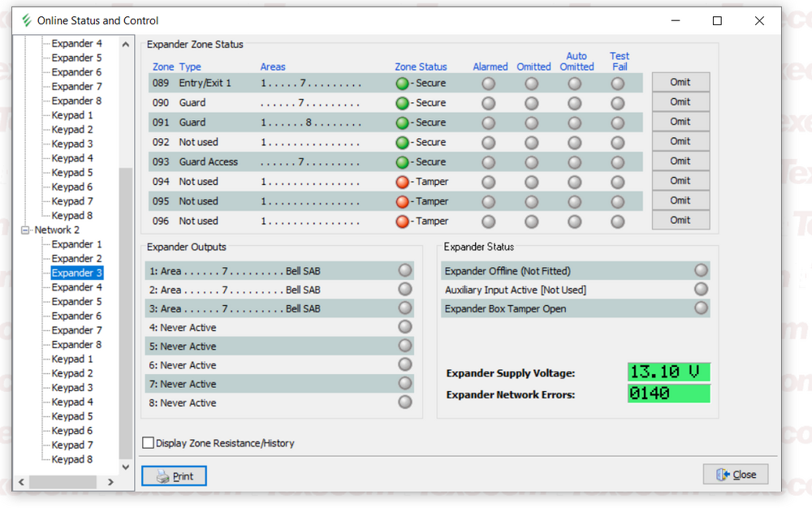
Task: Click Expander Offline status indicator
Action: point(701,270)
